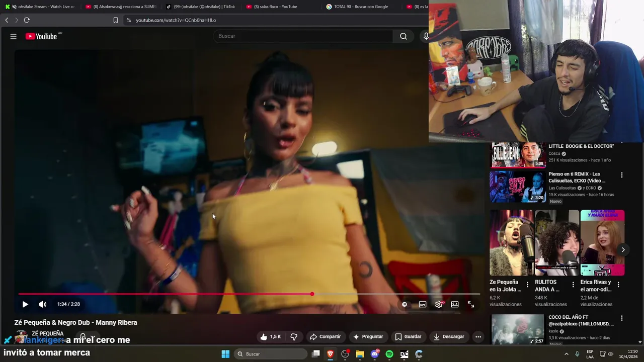
Task: Open the options menu for Pienso en ti REMIX
Action: pos(622,175)
